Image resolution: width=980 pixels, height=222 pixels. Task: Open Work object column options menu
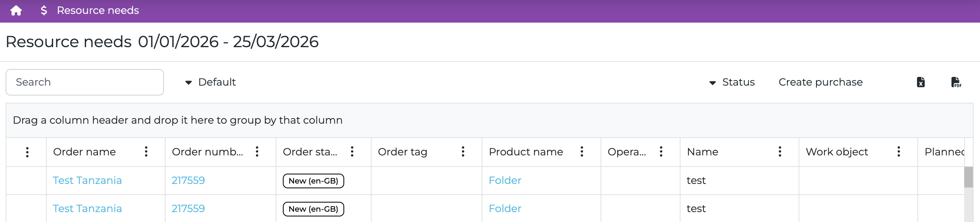[x=899, y=151]
